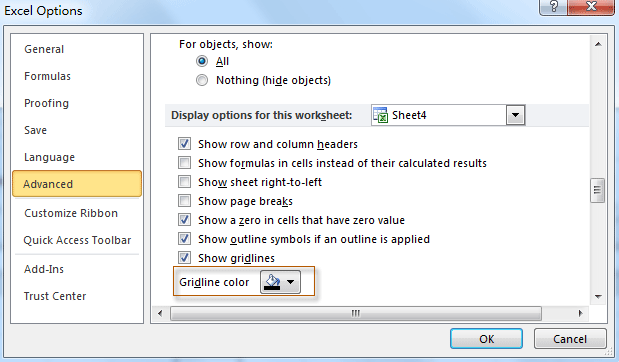This screenshot has width=619, height=362.
Task: Switch to the Formulas category
Action: tap(47, 76)
